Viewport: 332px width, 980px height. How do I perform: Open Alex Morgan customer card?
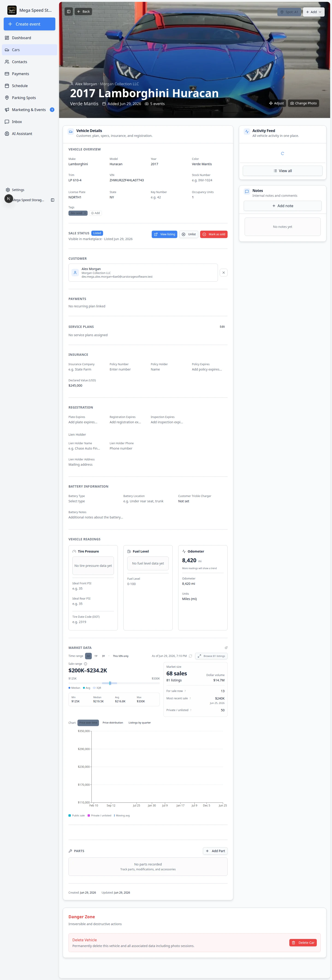point(143,273)
